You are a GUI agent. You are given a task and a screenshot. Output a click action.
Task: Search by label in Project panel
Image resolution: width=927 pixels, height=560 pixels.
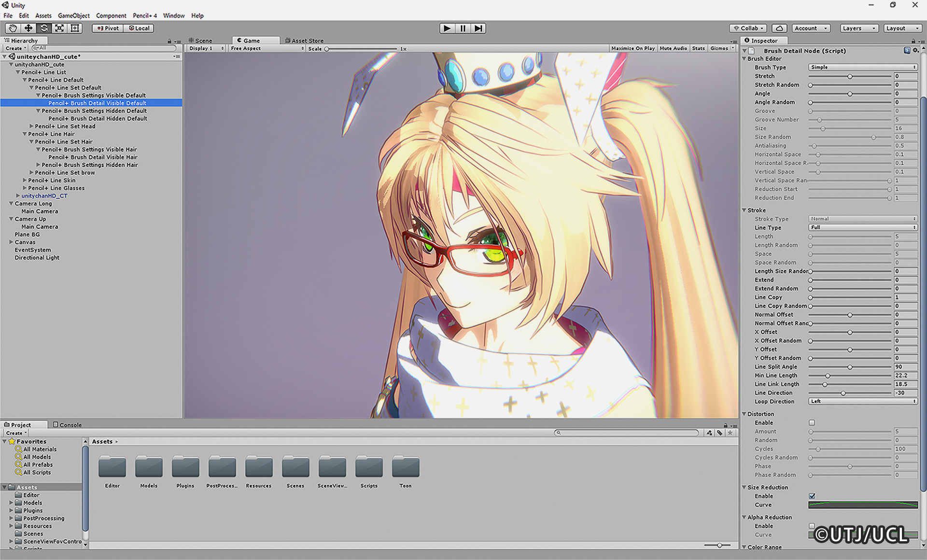(719, 433)
